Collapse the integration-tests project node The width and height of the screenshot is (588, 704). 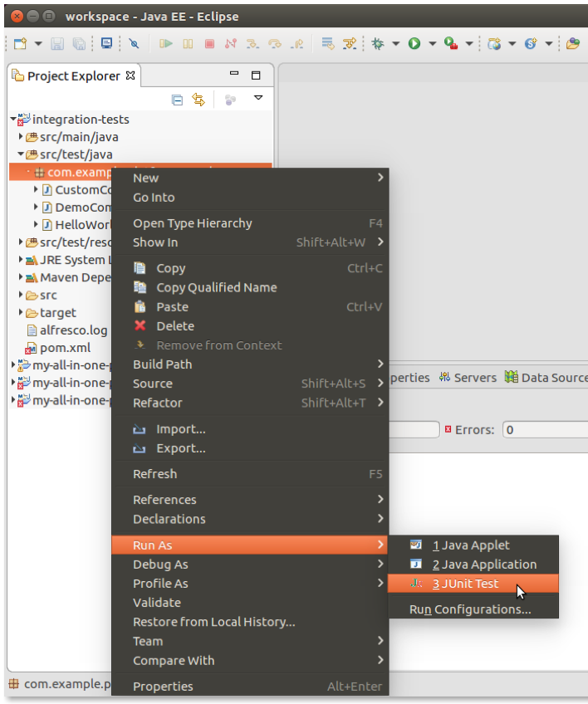(13, 120)
